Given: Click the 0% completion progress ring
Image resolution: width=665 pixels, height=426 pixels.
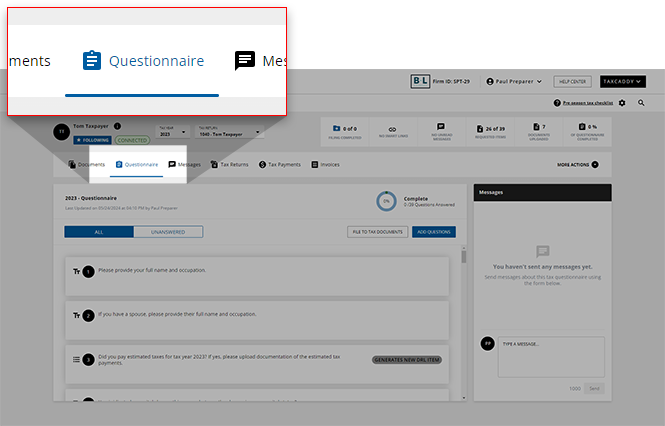Looking at the screenshot, I should [386, 201].
